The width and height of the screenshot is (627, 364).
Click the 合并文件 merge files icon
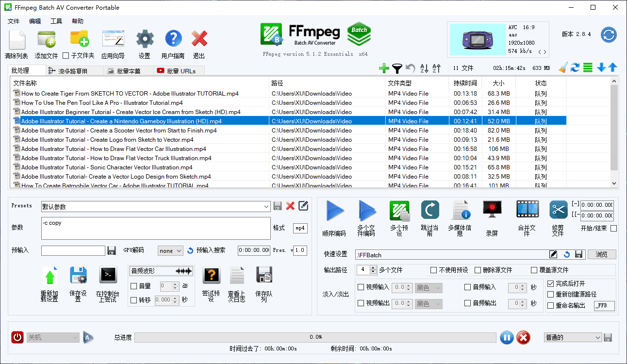[x=527, y=210]
